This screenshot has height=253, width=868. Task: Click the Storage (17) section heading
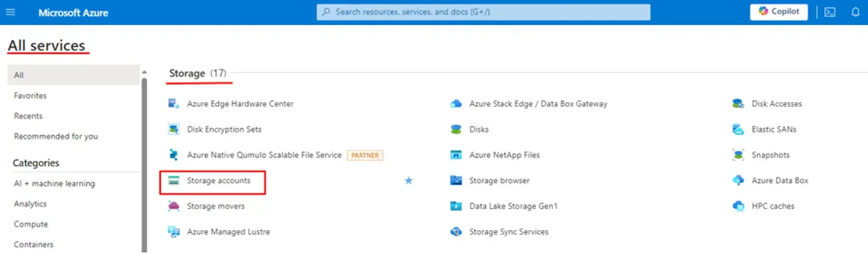[197, 73]
